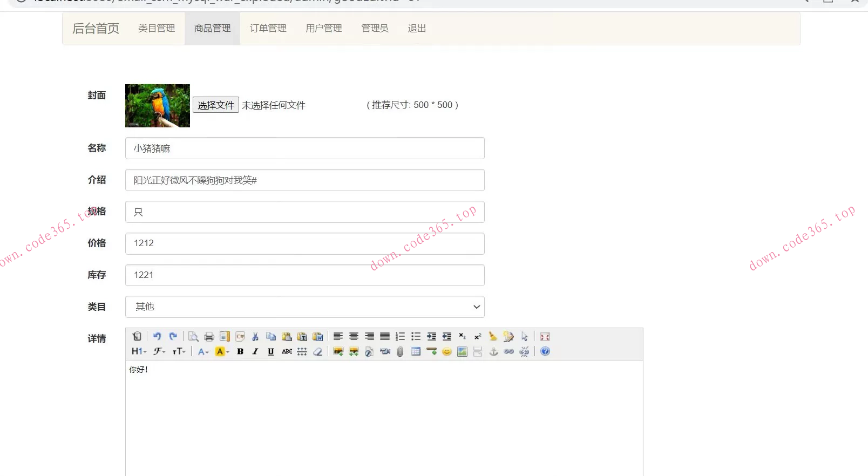Image resolution: width=868 pixels, height=476 pixels.
Task: Paste from Word icon
Action: tap(318, 336)
